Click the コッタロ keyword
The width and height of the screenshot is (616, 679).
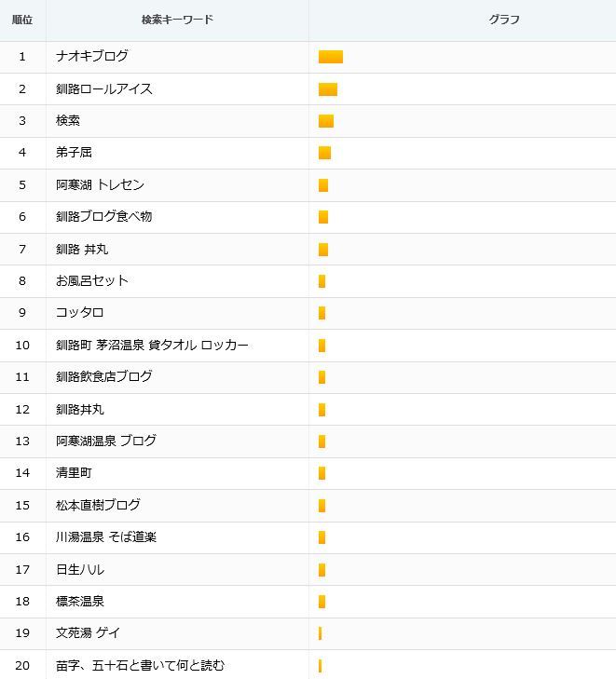[x=80, y=313]
